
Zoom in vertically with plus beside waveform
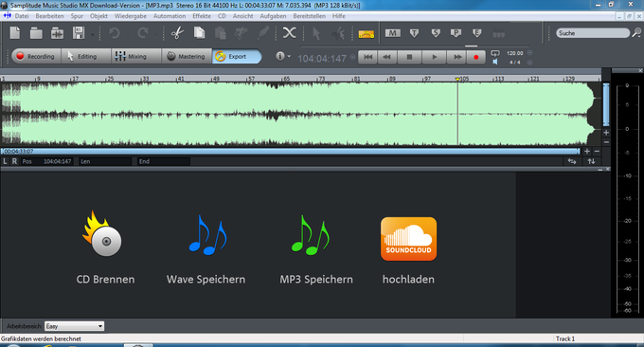click(606, 133)
